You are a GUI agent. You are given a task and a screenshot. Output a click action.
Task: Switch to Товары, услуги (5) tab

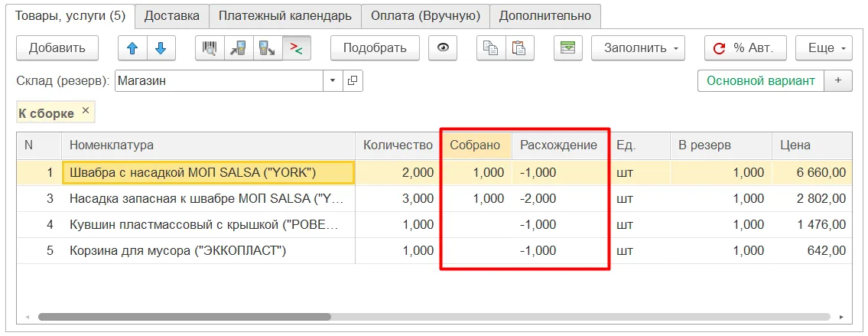coord(70,15)
